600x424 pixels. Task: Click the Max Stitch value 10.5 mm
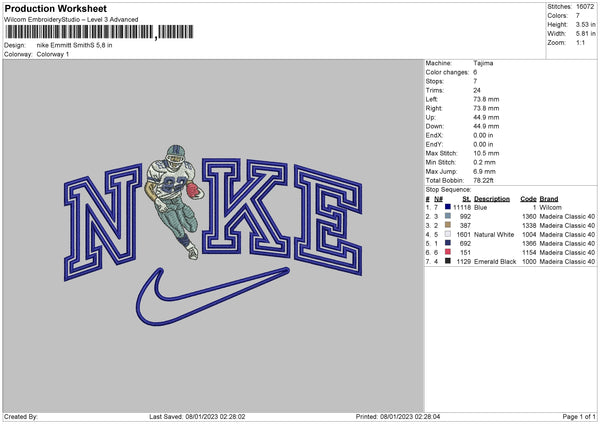[486, 153]
